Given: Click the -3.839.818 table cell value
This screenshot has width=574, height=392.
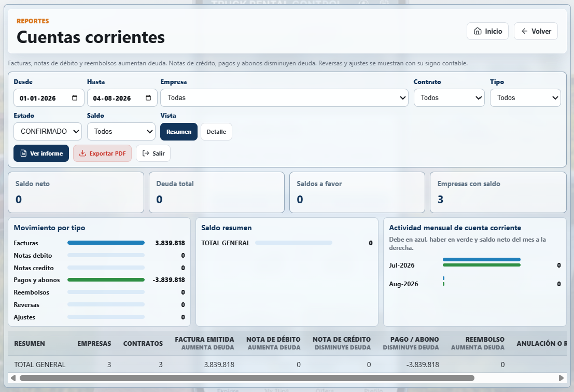Looking at the screenshot, I should [423, 365].
